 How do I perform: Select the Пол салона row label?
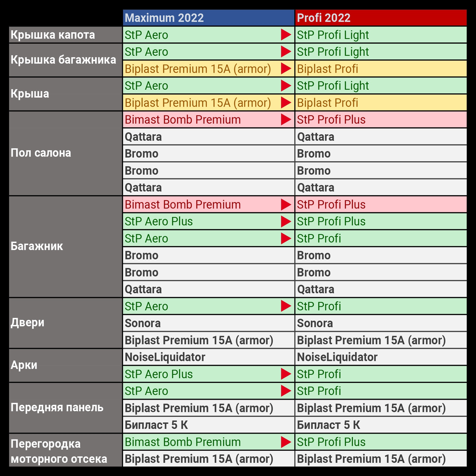click(x=41, y=153)
